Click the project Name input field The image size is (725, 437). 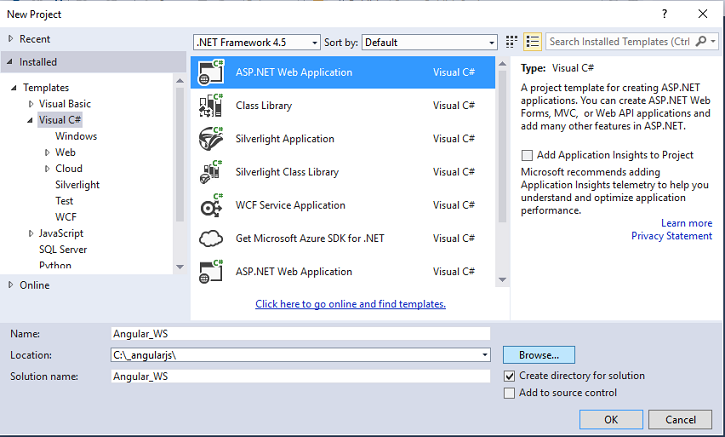tap(301, 334)
